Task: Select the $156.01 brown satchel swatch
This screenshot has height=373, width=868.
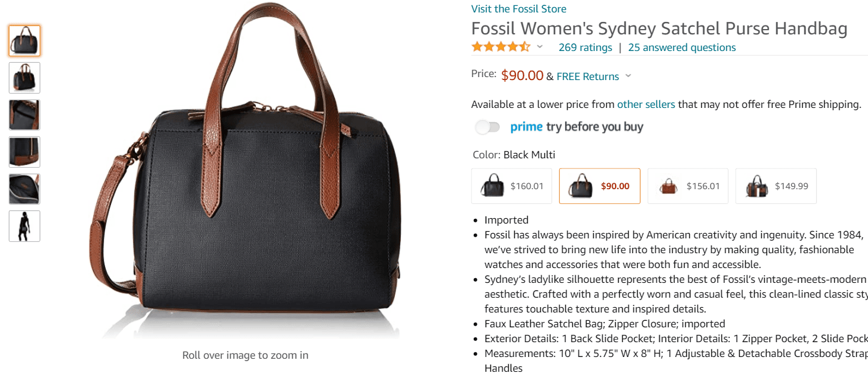Action: pos(688,186)
